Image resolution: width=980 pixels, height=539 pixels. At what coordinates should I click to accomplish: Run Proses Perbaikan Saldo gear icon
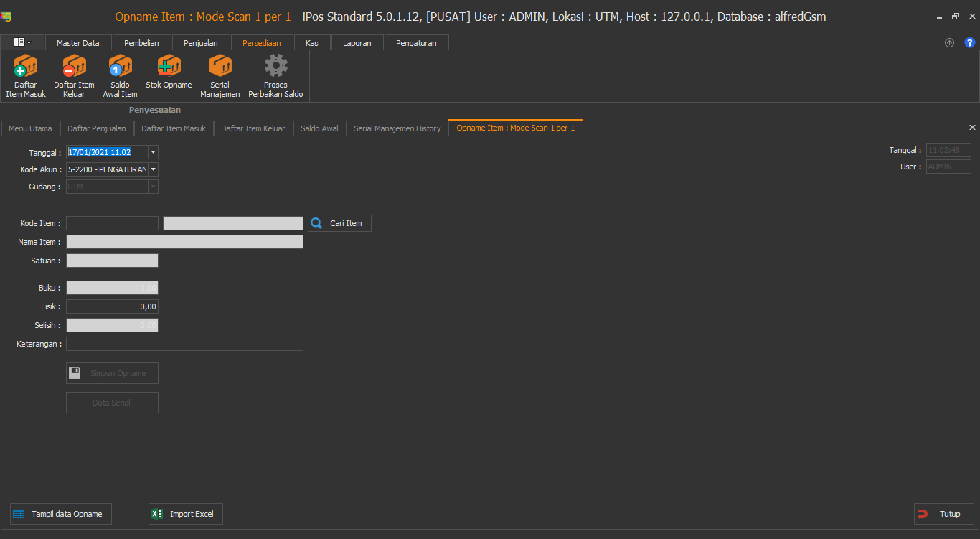[275, 76]
